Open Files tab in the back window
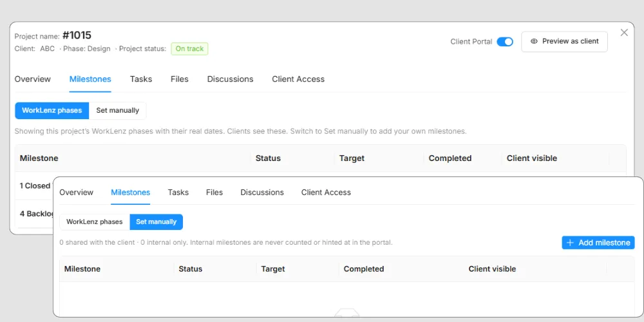Image resolution: width=644 pixels, height=322 pixels. pyautogui.click(x=180, y=79)
